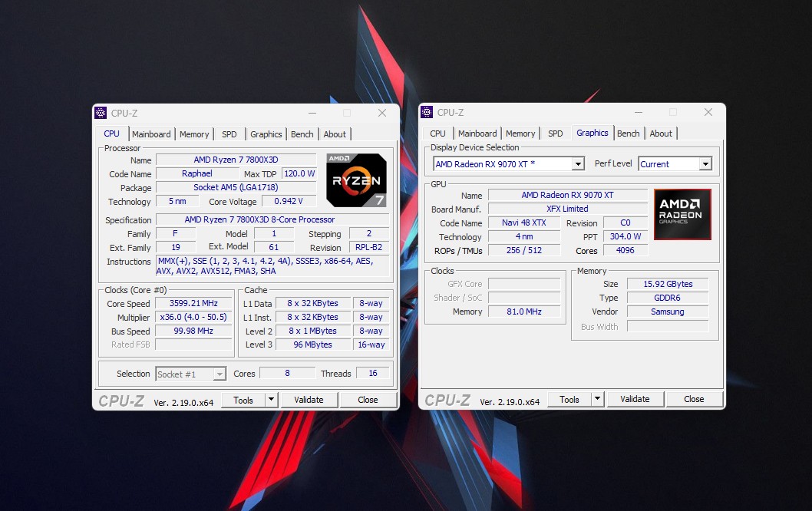Click the ROPs / TMUs value 256 / 512
This screenshot has height=511, width=812.
point(524,251)
